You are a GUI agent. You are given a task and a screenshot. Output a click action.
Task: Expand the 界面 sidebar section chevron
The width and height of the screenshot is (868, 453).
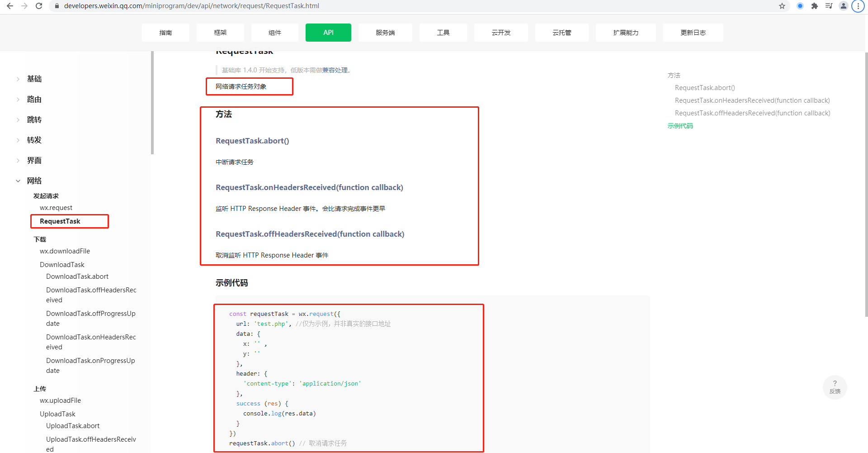[18, 160]
